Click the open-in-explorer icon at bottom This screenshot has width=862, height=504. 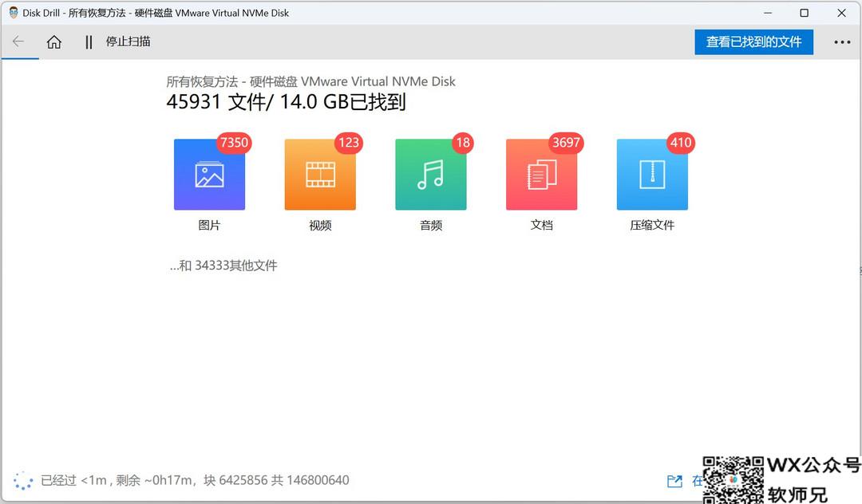click(x=674, y=481)
